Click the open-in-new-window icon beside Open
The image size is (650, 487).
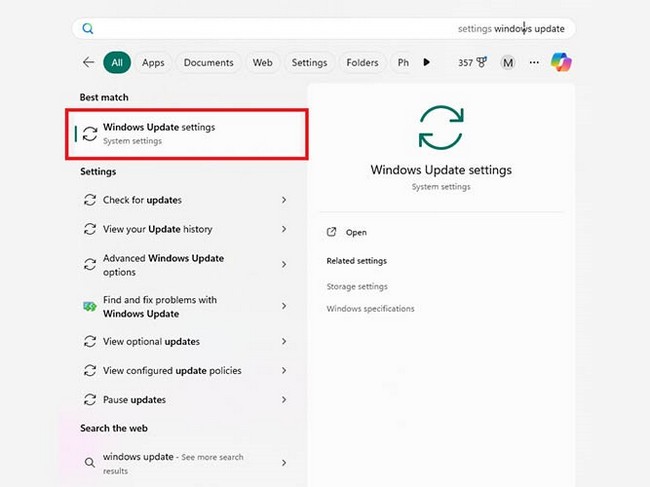pyautogui.click(x=331, y=232)
